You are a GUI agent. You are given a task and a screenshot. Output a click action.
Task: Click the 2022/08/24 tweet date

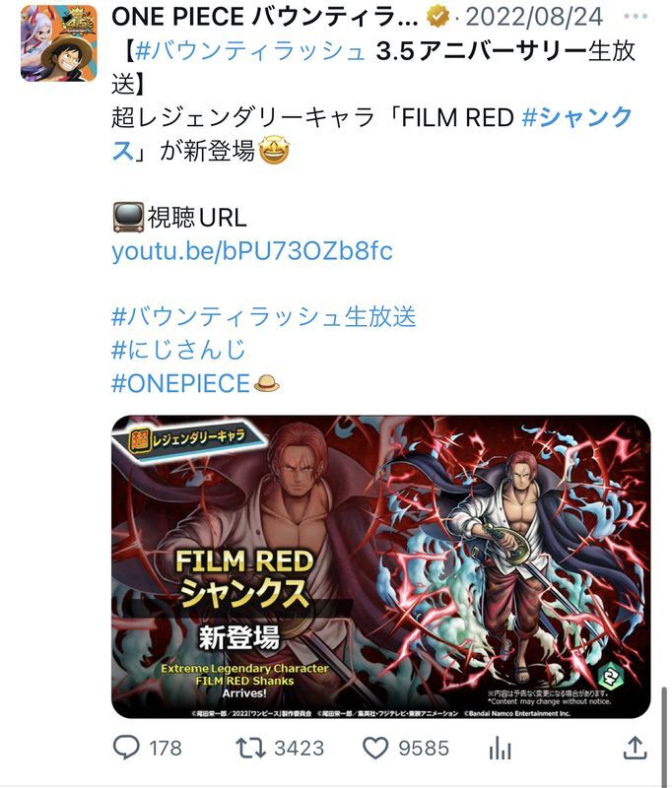pos(534,17)
